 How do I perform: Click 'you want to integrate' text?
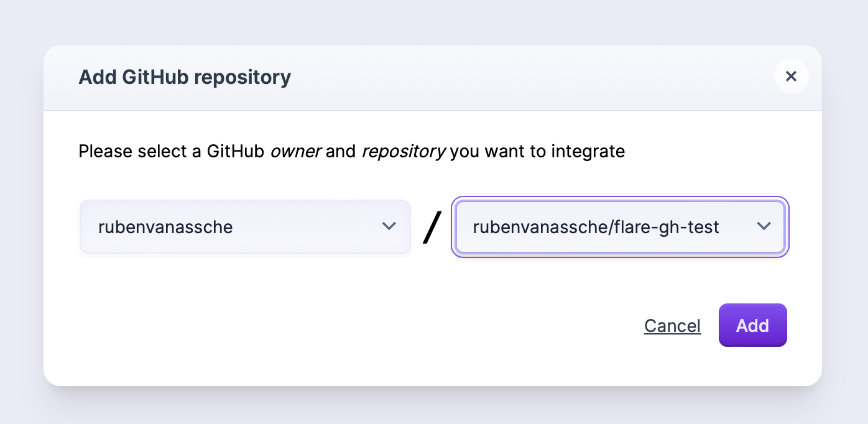(537, 151)
